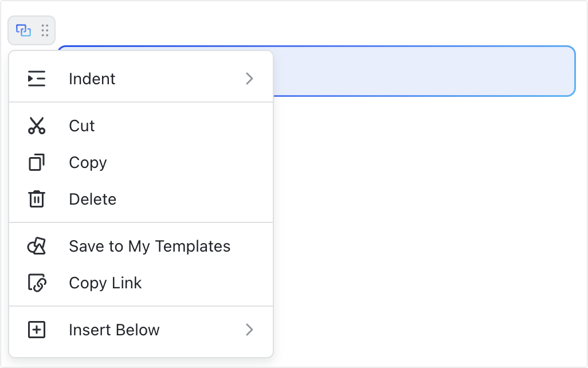This screenshot has width=588, height=368.
Task: Click the highlighted block above the menu
Action: (424, 71)
